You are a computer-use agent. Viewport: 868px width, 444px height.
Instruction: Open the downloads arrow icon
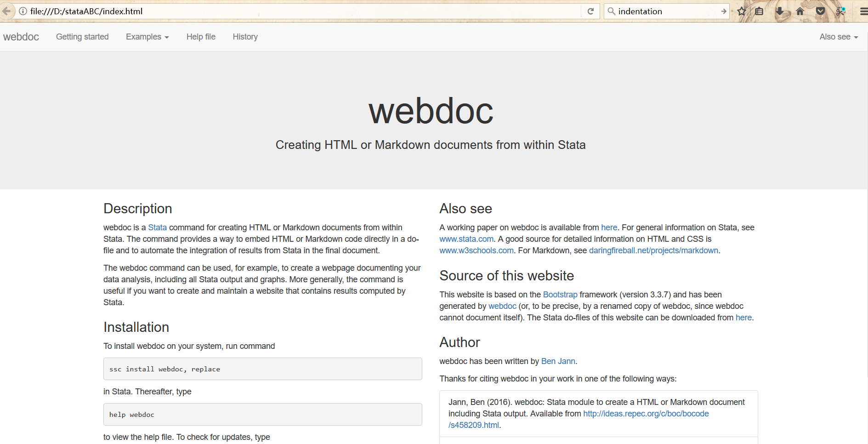pyautogui.click(x=780, y=11)
